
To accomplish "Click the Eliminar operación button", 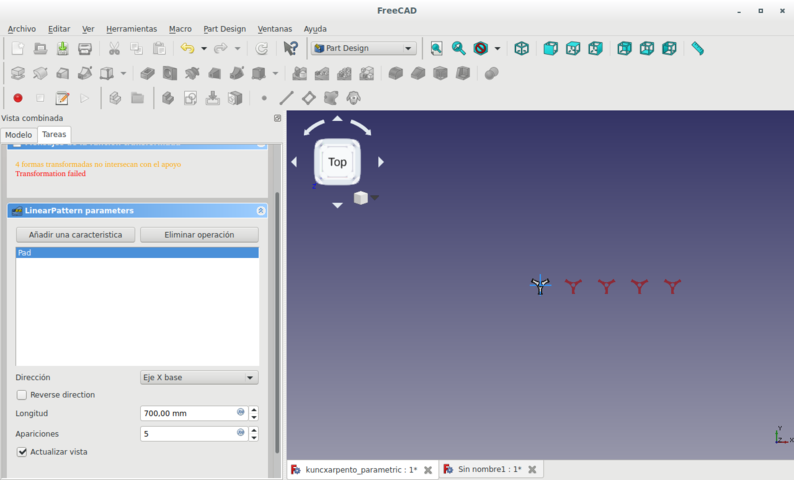I will pyautogui.click(x=199, y=235).
